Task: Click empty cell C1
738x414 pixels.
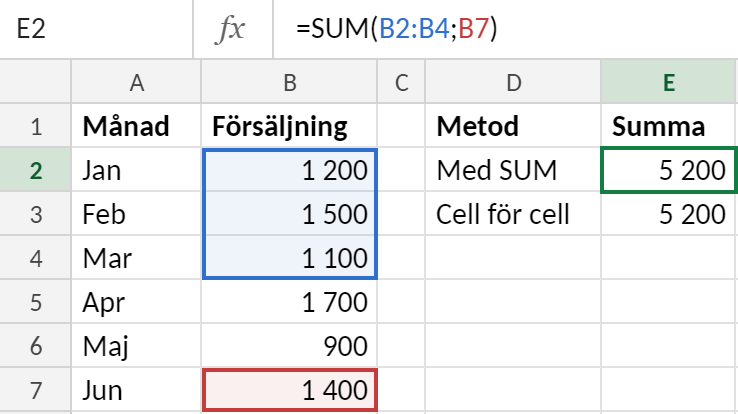Action: click(x=401, y=126)
